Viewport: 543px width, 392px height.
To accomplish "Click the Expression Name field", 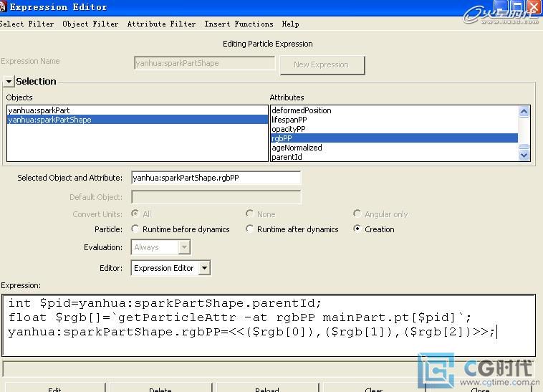I will [204, 63].
